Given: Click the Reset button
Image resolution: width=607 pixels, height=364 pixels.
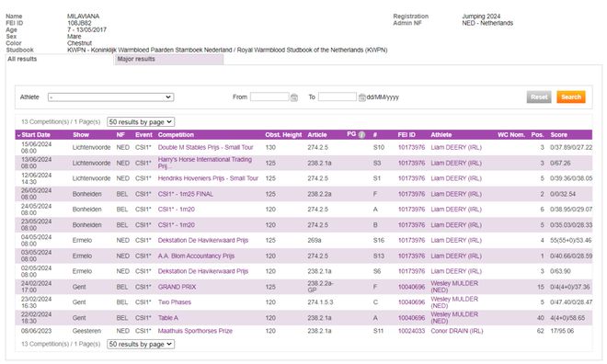Looking at the screenshot, I should (x=539, y=97).
